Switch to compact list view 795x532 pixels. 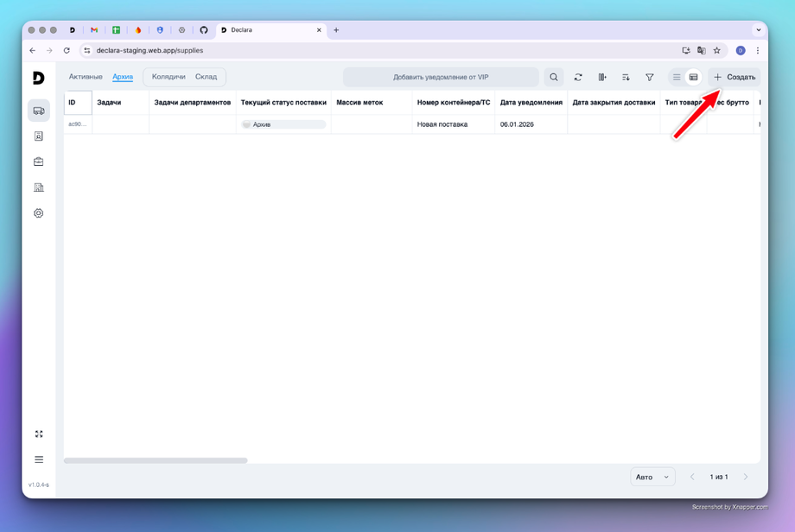click(x=677, y=77)
